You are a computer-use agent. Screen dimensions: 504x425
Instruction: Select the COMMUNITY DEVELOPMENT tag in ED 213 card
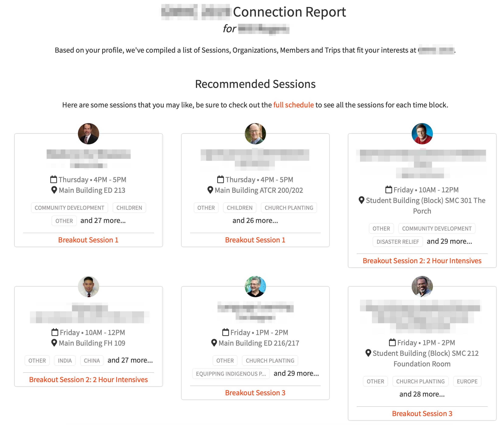pos(69,208)
